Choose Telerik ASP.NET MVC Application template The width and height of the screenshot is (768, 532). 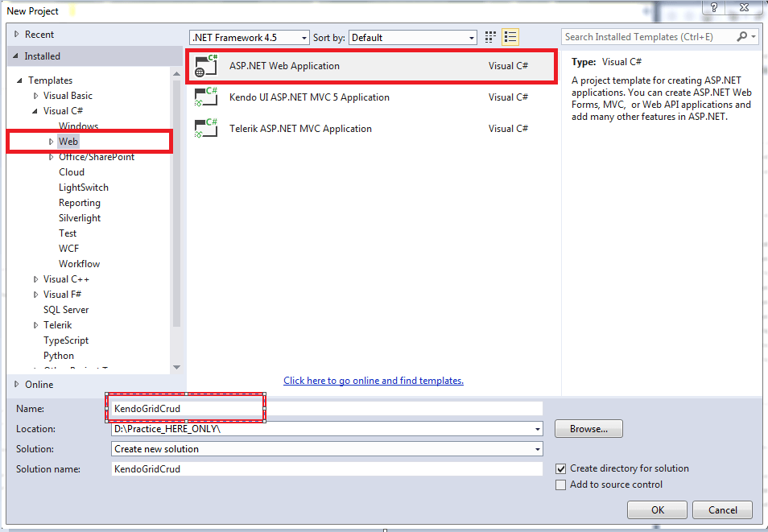click(371, 128)
